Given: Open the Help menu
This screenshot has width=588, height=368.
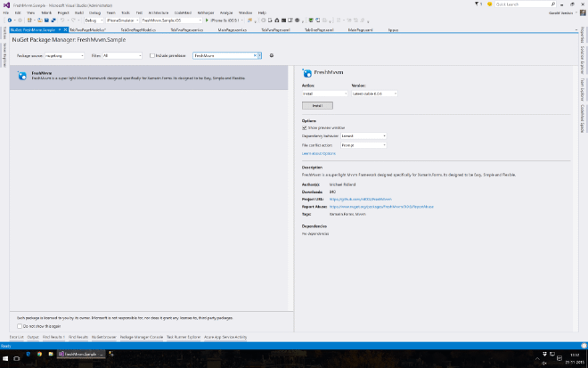Looking at the screenshot, I should click(262, 12).
